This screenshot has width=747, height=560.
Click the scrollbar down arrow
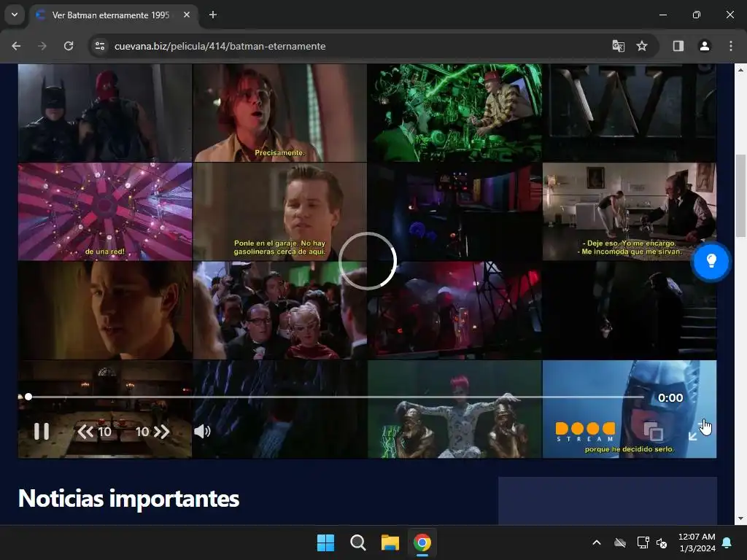click(x=740, y=518)
